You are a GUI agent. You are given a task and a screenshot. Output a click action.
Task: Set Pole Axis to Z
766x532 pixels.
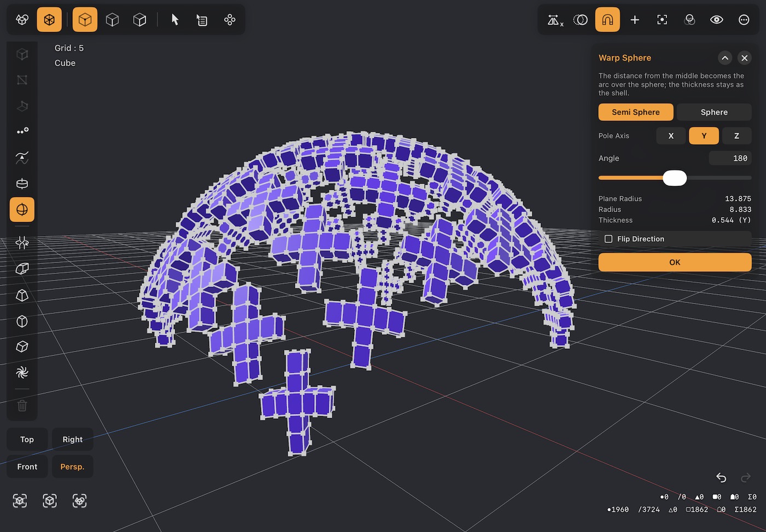pyautogui.click(x=736, y=136)
